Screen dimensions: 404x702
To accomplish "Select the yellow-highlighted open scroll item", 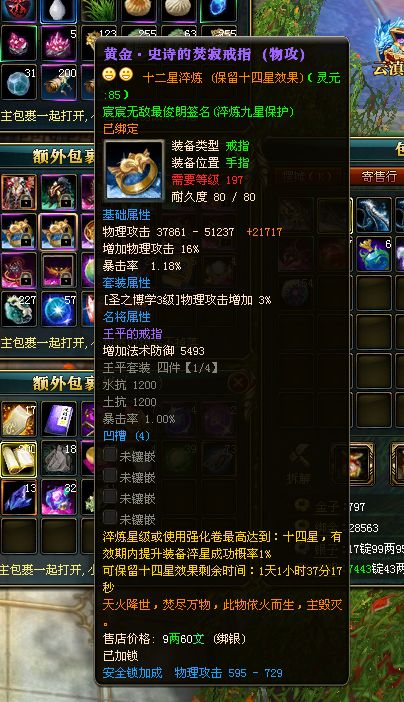I will click(19, 458).
